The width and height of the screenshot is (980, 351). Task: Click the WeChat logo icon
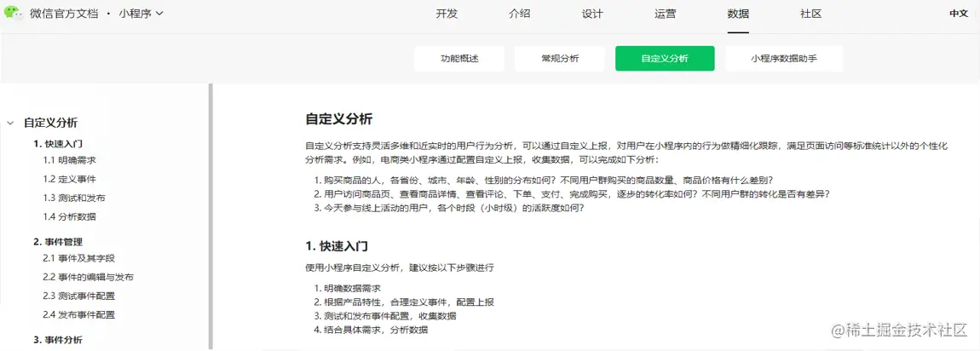click(13, 13)
